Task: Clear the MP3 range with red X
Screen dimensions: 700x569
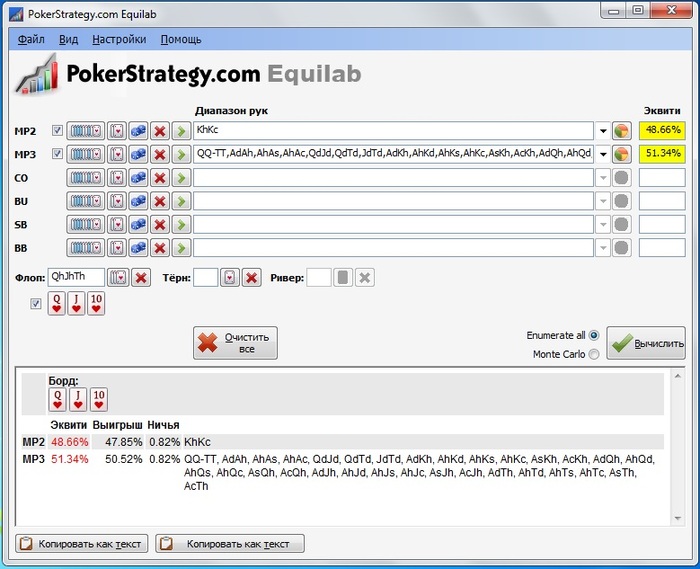Action: (160, 154)
